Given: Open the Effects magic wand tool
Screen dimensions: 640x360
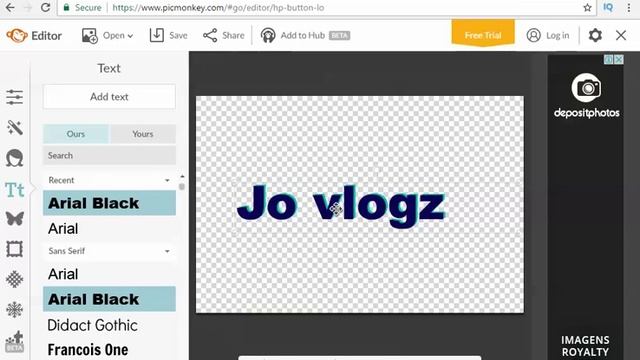Looking at the screenshot, I should pos(15,128).
